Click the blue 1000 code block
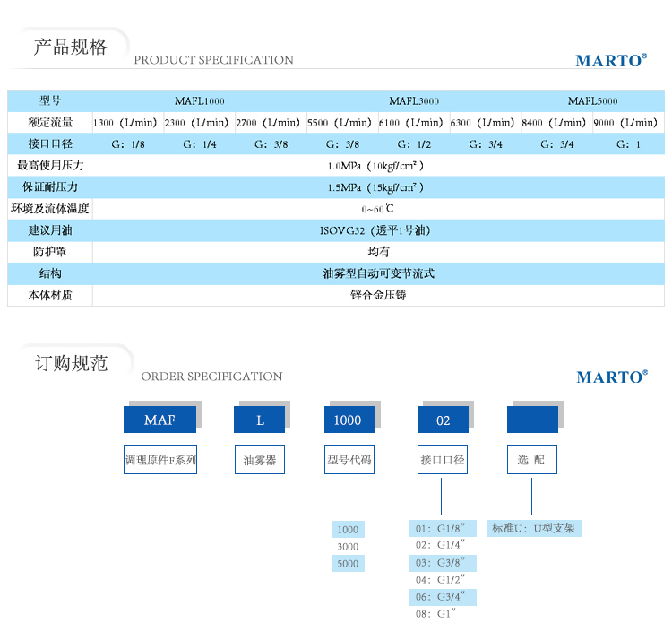This screenshot has width=672, height=632. point(349,420)
